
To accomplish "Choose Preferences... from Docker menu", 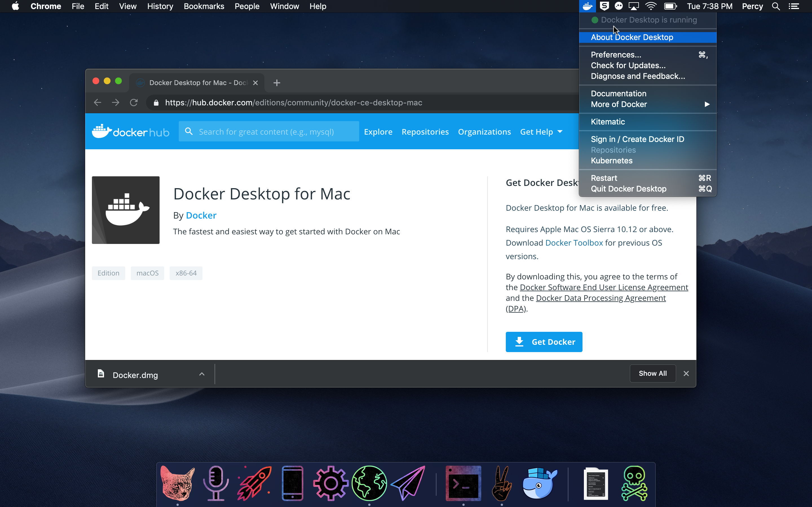I will click(x=616, y=55).
